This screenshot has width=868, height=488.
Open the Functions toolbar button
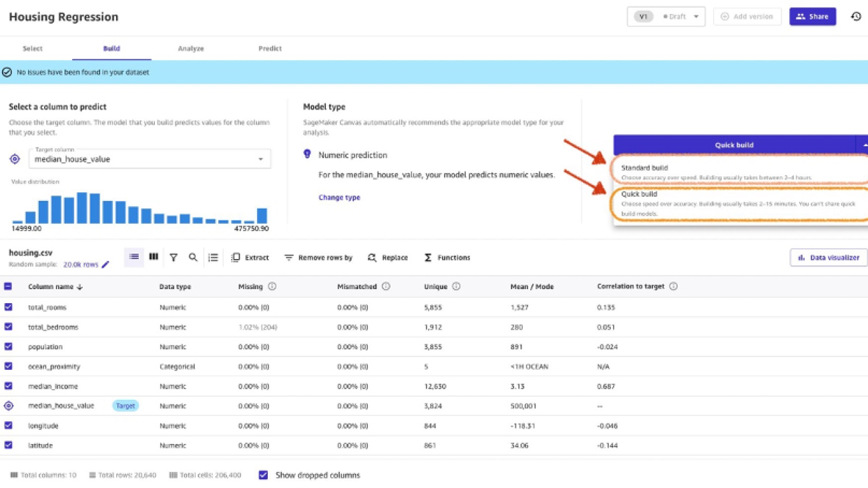coord(447,258)
